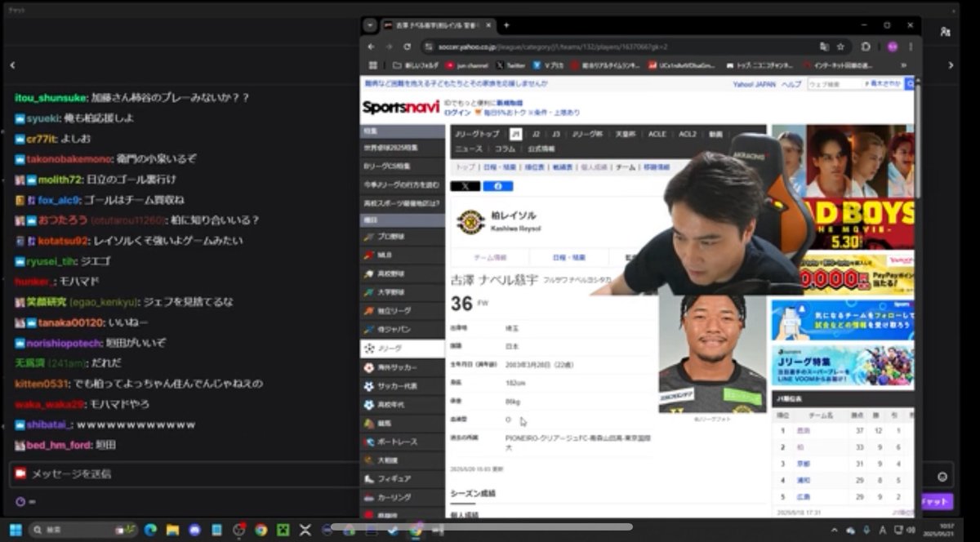Share the player page via the Facebook icon
Image resolution: width=980 pixels, height=542 pixels.
tap(498, 186)
